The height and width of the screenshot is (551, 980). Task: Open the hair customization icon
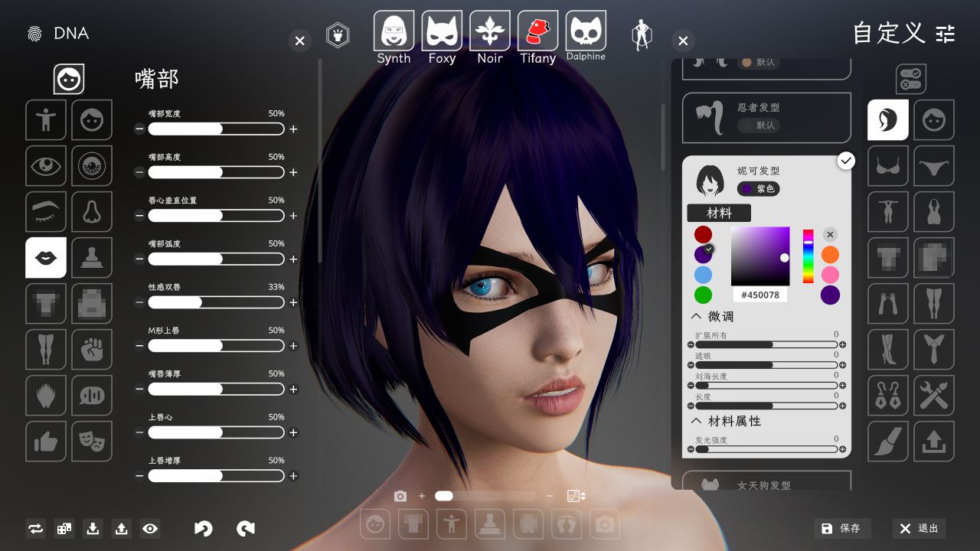tap(888, 120)
